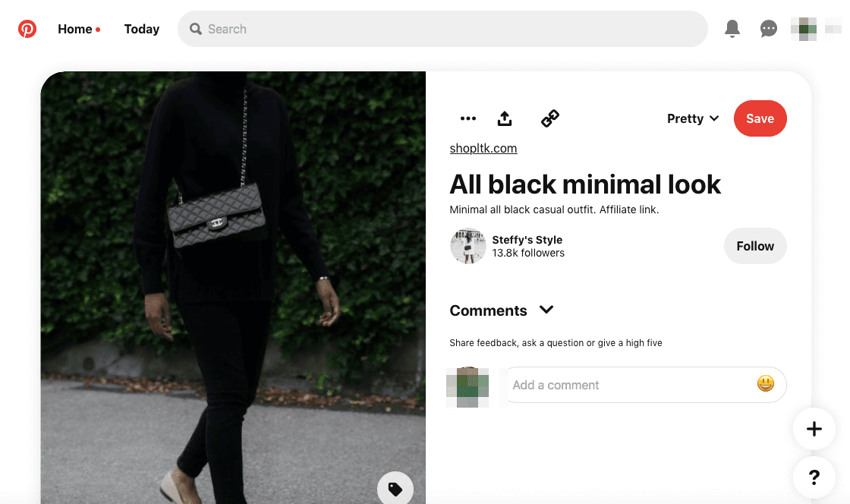This screenshot has width=850, height=504.
Task: Copy the pin link icon
Action: [x=549, y=118]
